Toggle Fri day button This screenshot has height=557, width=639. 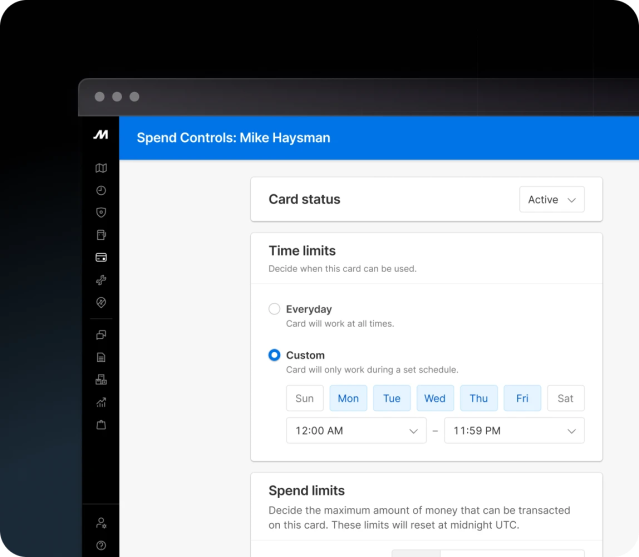click(522, 398)
